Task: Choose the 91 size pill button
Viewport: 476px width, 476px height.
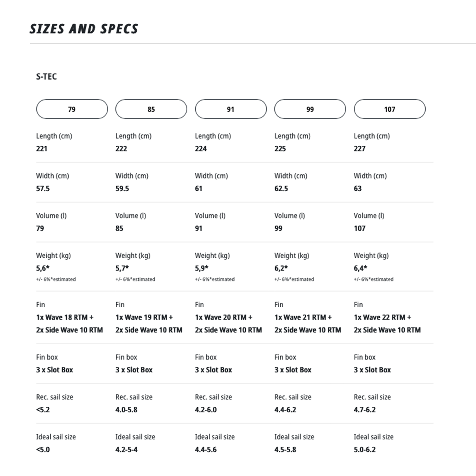Action: (x=231, y=109)
